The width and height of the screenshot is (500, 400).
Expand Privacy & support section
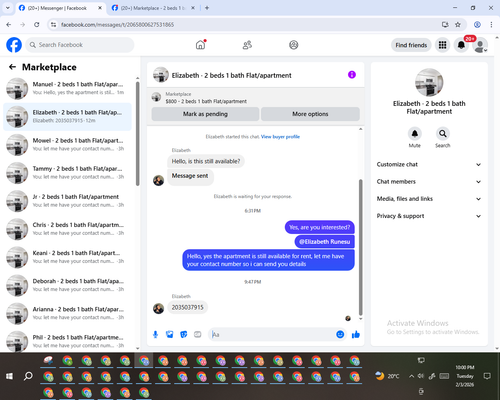coord(429,216)
